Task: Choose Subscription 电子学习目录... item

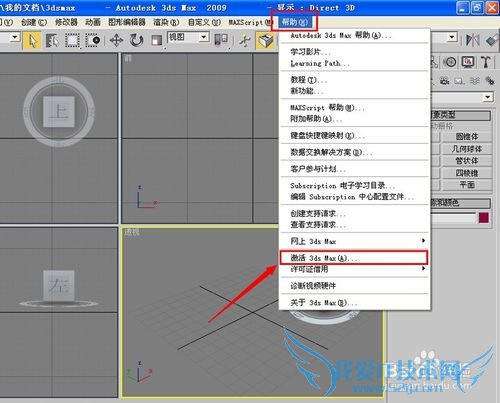Action: click(354, 186)
